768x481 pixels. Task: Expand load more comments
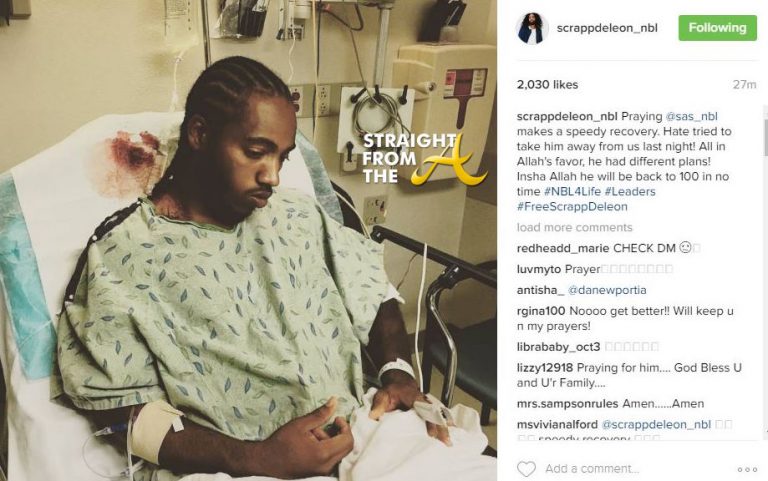(x=575, y=227)
